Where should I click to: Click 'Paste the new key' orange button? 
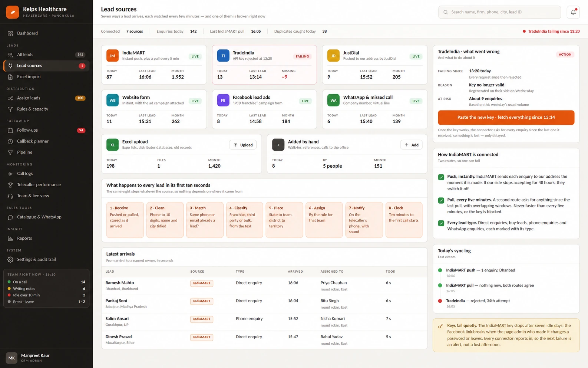506,117
